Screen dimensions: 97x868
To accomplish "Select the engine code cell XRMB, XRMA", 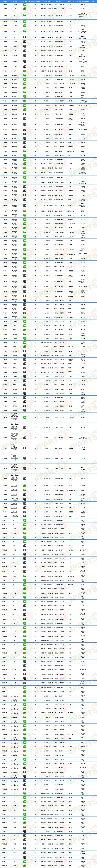I will point(83,397).
